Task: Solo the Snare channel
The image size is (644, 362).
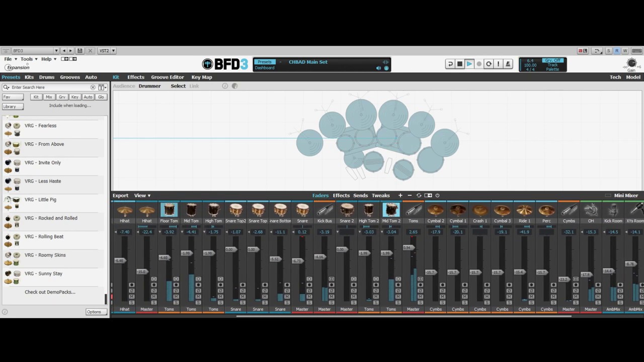Action: coord(309,303)
